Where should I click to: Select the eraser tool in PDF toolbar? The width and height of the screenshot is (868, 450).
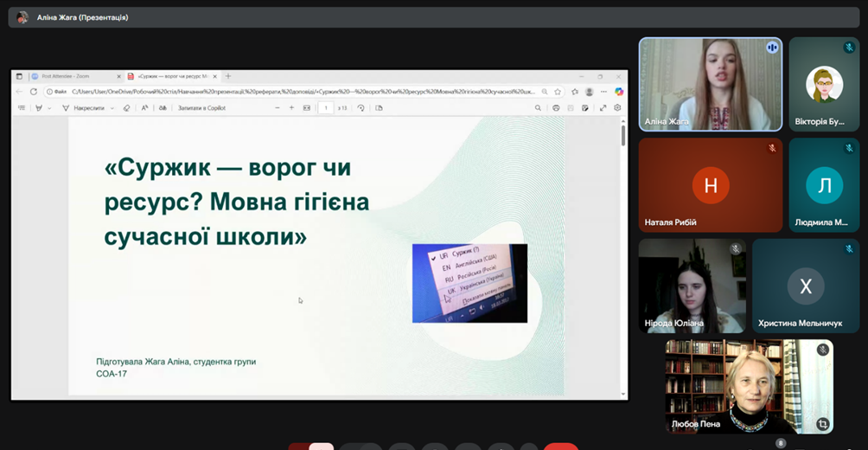[x=126, y=108]
